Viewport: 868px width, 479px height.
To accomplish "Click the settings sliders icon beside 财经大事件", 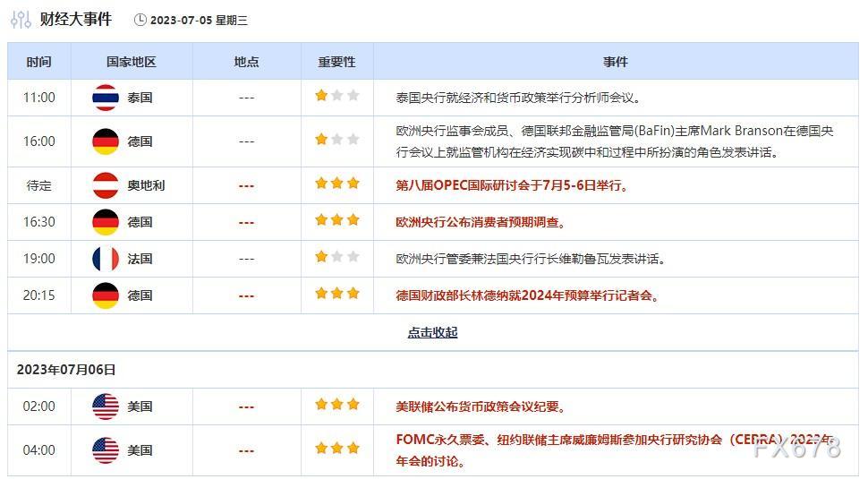I will (21, 20).
